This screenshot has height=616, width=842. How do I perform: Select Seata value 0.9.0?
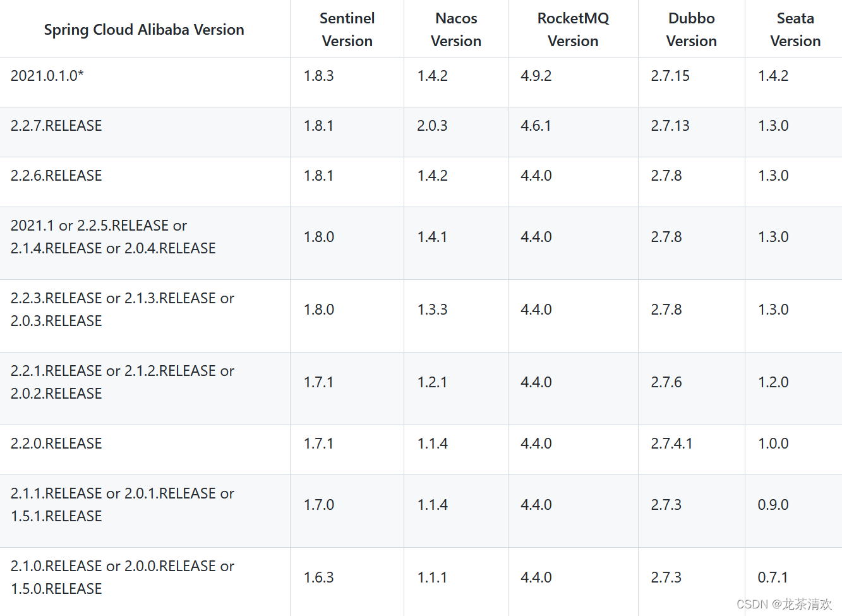click(x=773, y=505)
